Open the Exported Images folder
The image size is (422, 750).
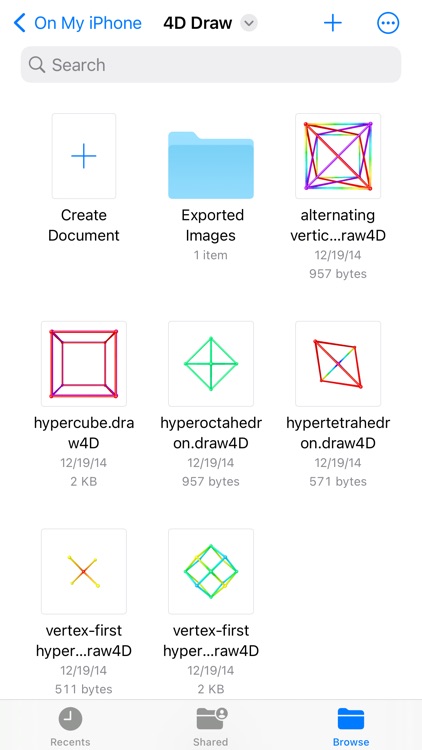211,165
